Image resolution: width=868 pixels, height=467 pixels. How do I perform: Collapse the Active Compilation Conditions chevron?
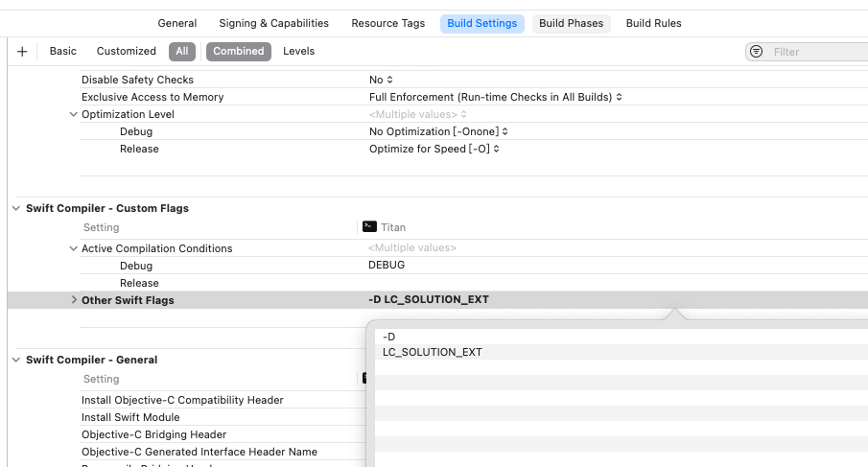click(x=74, y=248)
